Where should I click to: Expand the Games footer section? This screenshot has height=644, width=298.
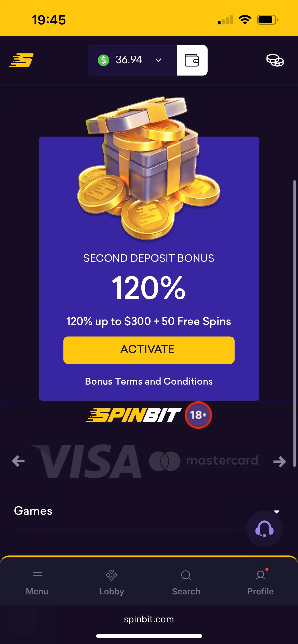tap(149, 511)
